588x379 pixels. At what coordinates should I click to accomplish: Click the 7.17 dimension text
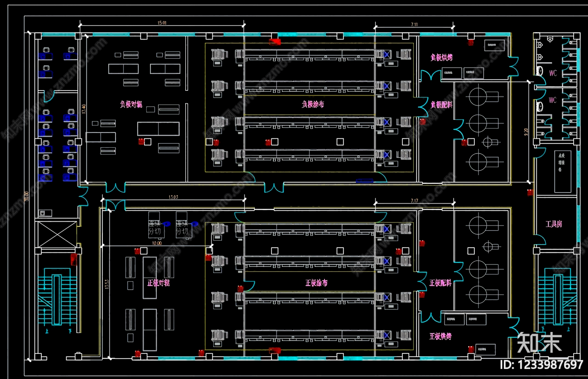click(415, 201)
